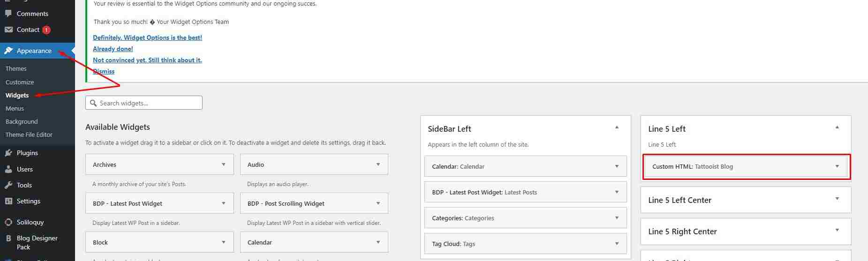Image resolution: width=868 pixels, height=261 pixels.
Task: Expand the Line 5 Left Center panel
Action: 837,199
